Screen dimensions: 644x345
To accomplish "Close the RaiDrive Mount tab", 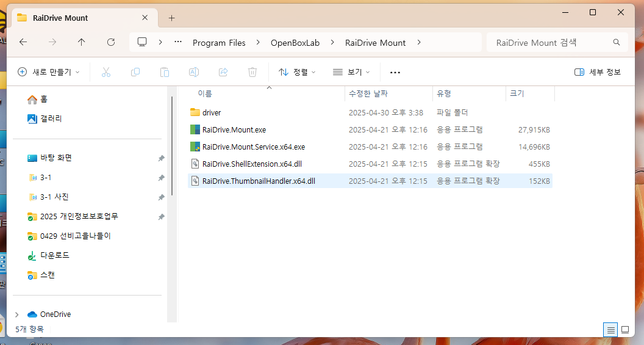I will (x=145, y=18).
